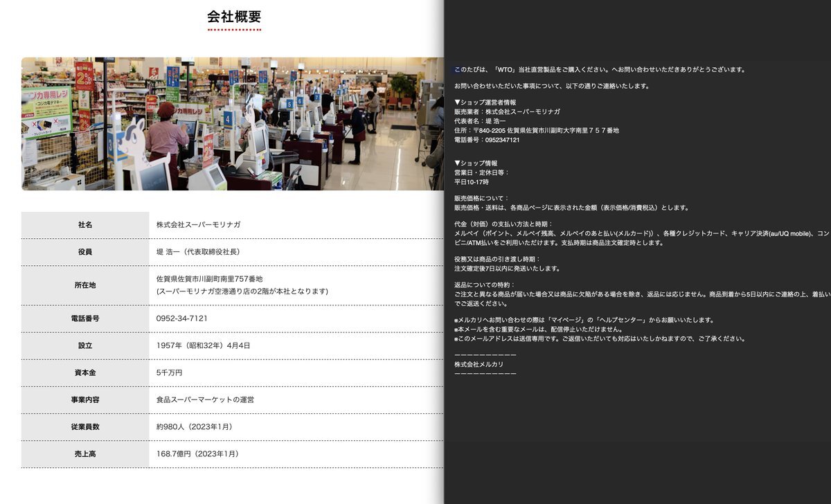This screenshot has width=831, height=504.
Task: Click the 株式会社メルカリ signature
Action: tap(479, 364)
